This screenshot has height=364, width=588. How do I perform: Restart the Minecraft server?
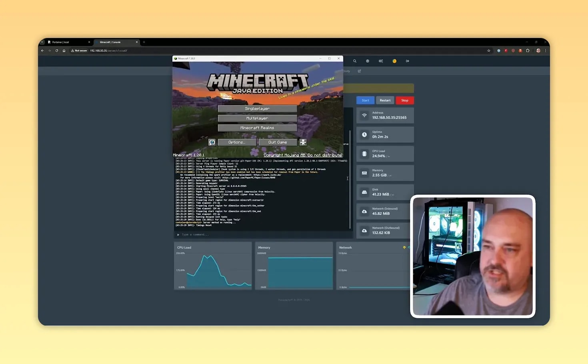pyautogui.click(x=385, y=100)
